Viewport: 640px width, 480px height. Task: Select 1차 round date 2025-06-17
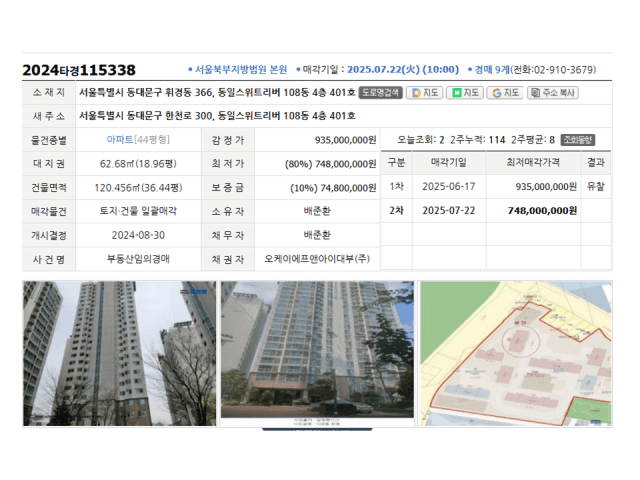[449, 187]
